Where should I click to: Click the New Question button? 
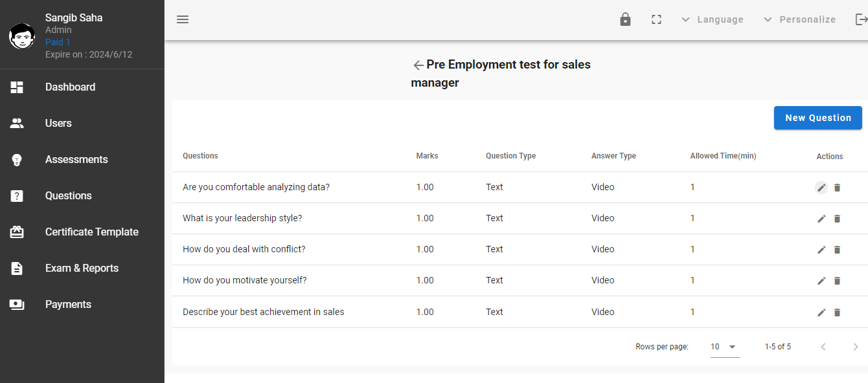point(817,118)
